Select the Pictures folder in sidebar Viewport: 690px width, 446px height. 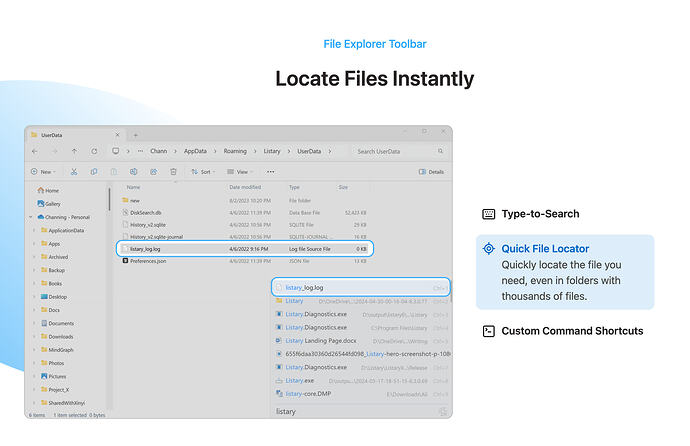coord(53,377)
